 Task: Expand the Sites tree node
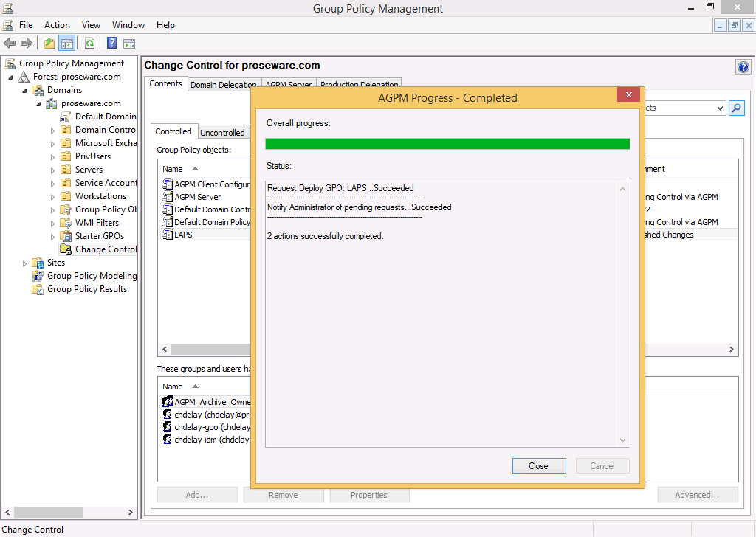(25, 263)
